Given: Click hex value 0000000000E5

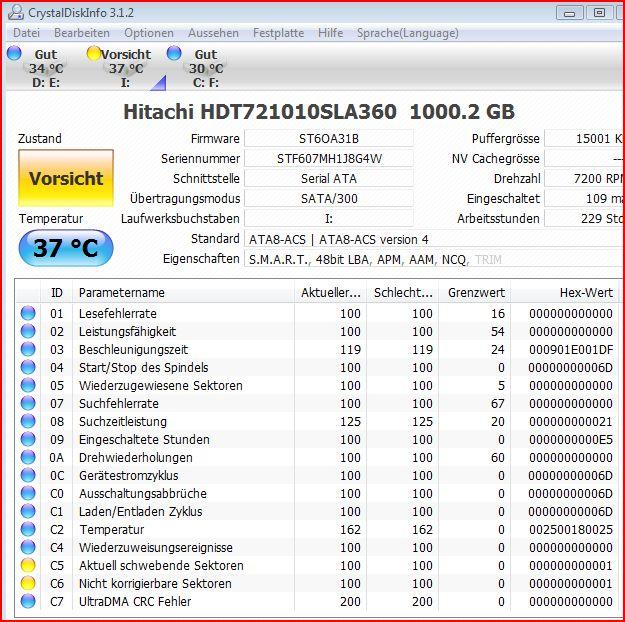Looking at the screenshot, I should [571, 439].
